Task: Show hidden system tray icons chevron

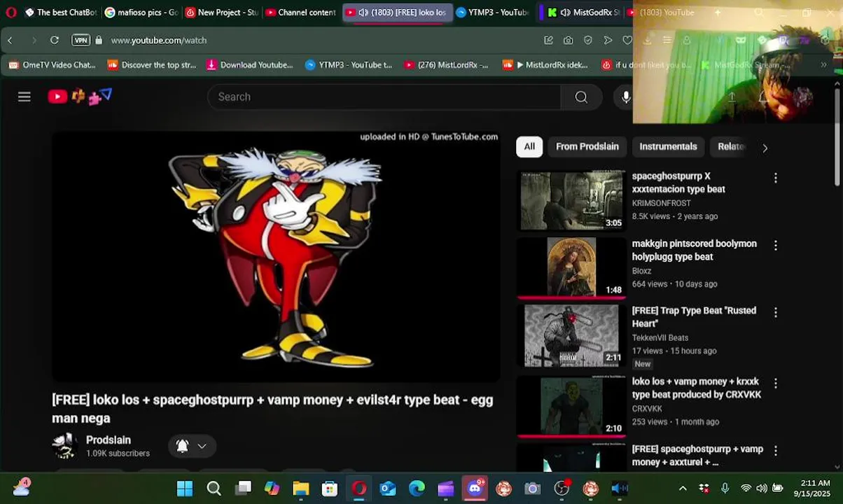Action: [x=683, y=489]
